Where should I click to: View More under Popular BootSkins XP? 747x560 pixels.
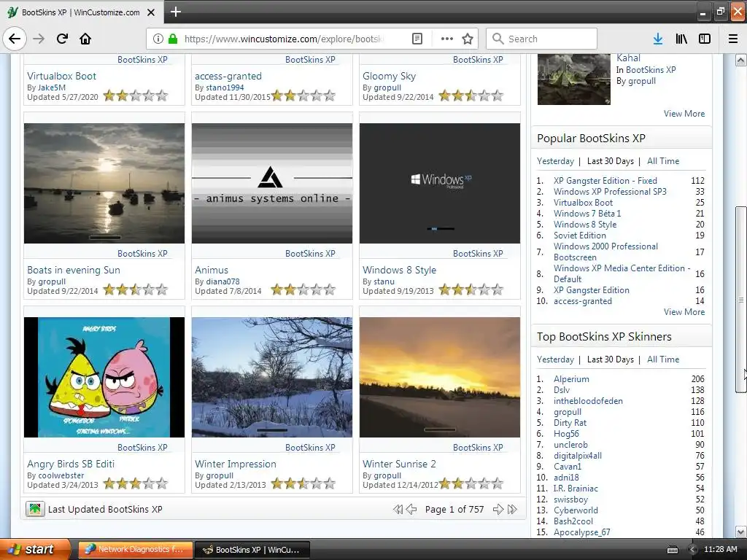684,312
